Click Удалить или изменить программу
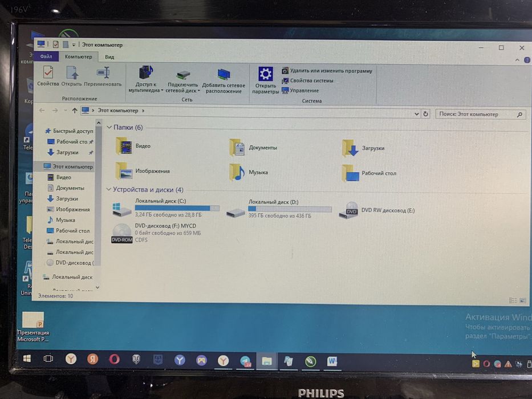Viewport: 532px width, 399px height. point(327,71)
